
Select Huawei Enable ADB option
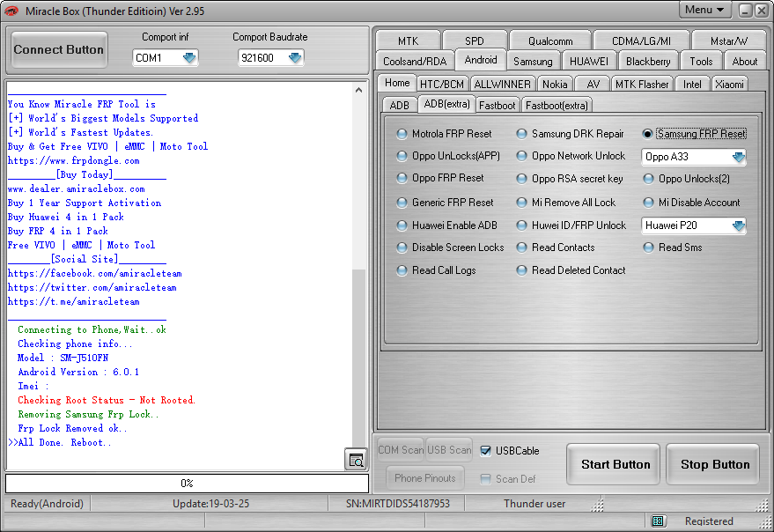click(x=447, y=225)
